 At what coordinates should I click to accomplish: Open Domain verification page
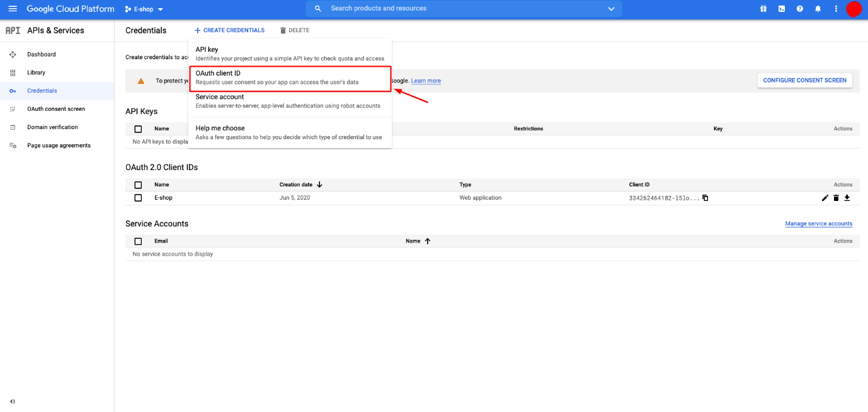[x=52, y=127]
